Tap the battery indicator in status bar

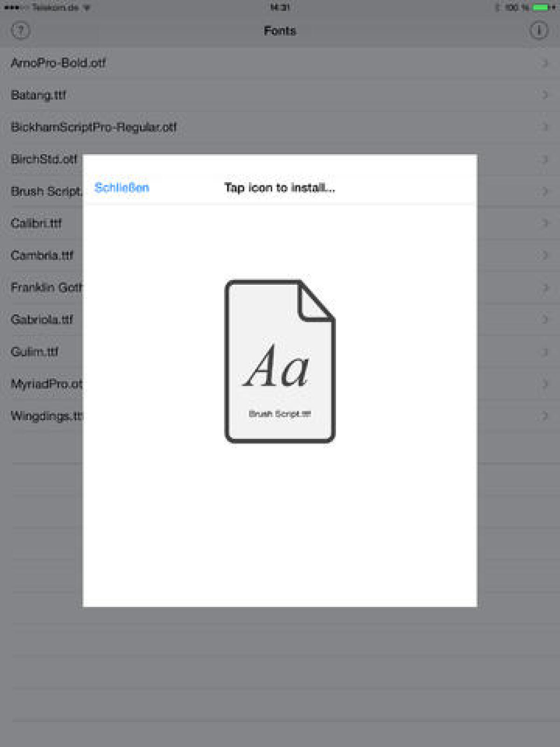coord(544,7)
